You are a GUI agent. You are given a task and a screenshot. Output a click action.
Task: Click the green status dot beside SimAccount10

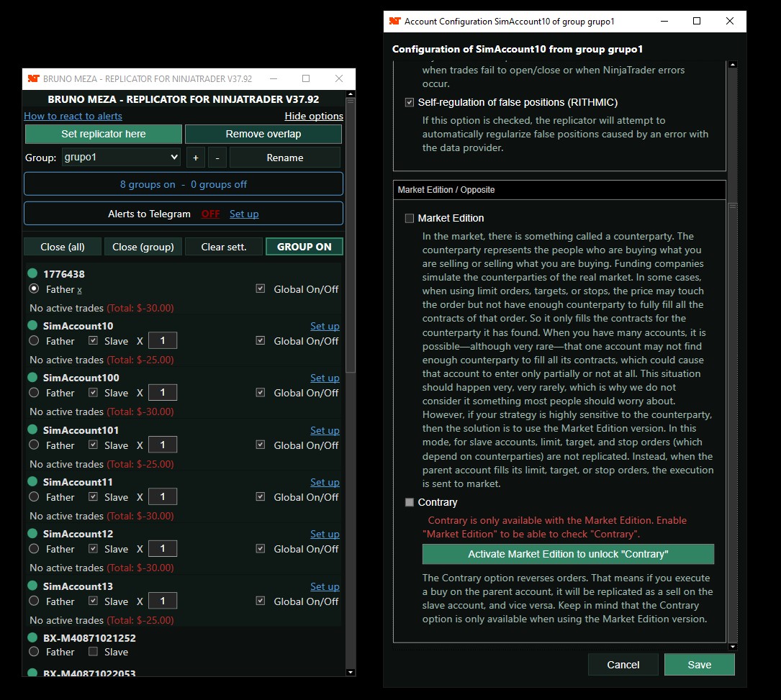tap(32, 326)
